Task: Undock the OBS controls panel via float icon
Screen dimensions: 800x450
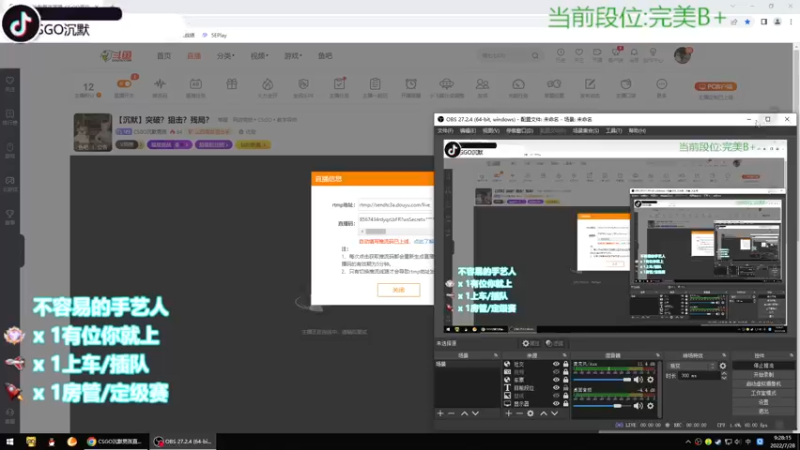Action: tap(791, 355)
